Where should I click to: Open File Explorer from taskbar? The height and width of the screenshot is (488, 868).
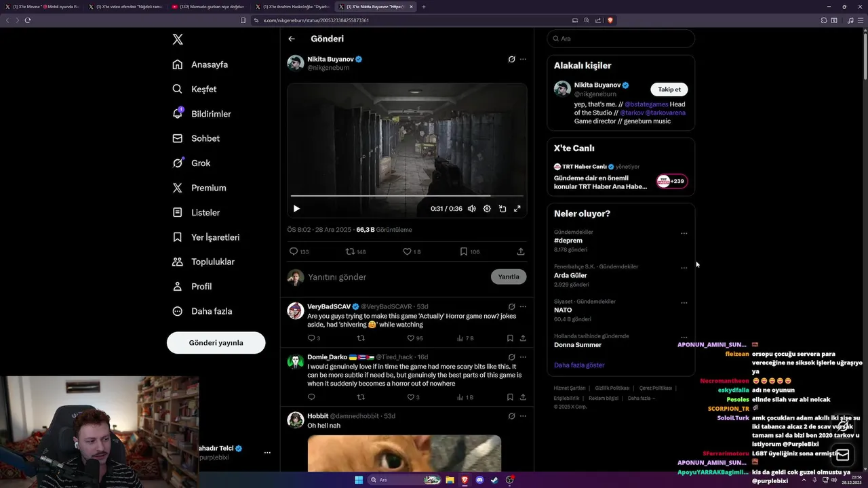[449, 480]
